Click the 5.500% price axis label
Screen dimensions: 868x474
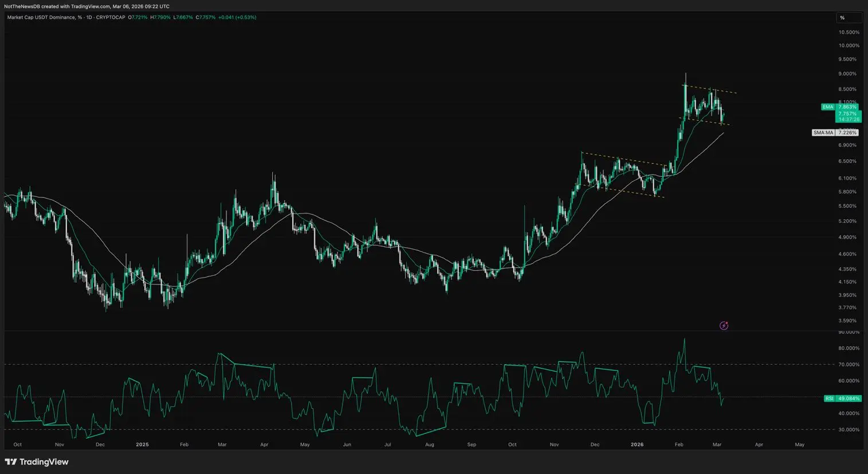pyautogui.click(x=847, y=206)
